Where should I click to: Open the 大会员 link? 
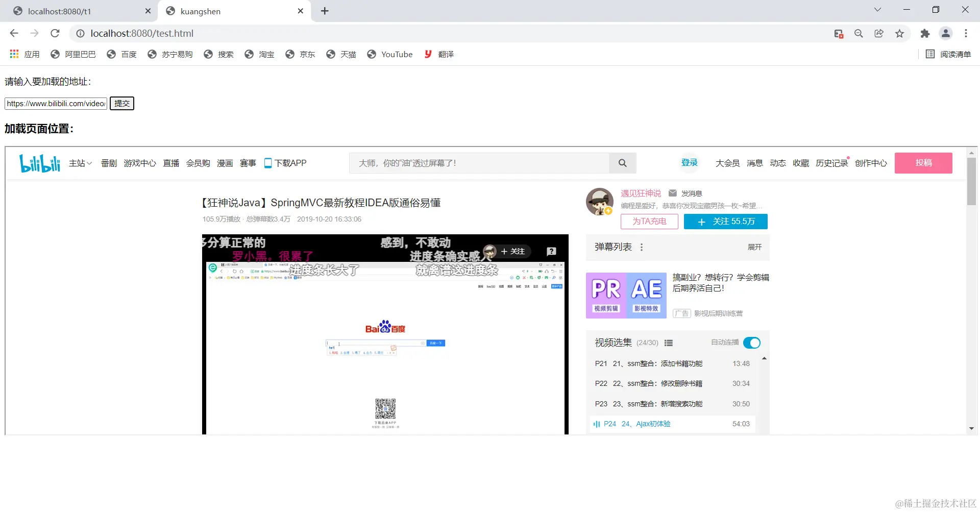coord(727,163)
